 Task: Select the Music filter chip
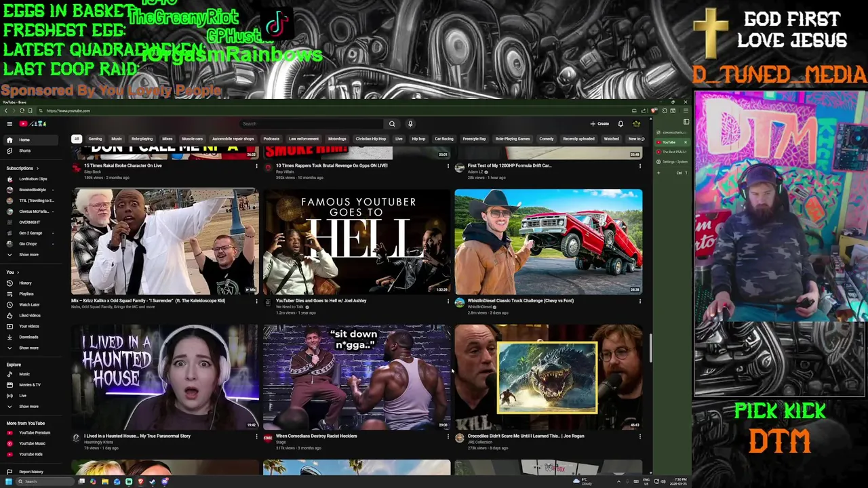[117, 139]
